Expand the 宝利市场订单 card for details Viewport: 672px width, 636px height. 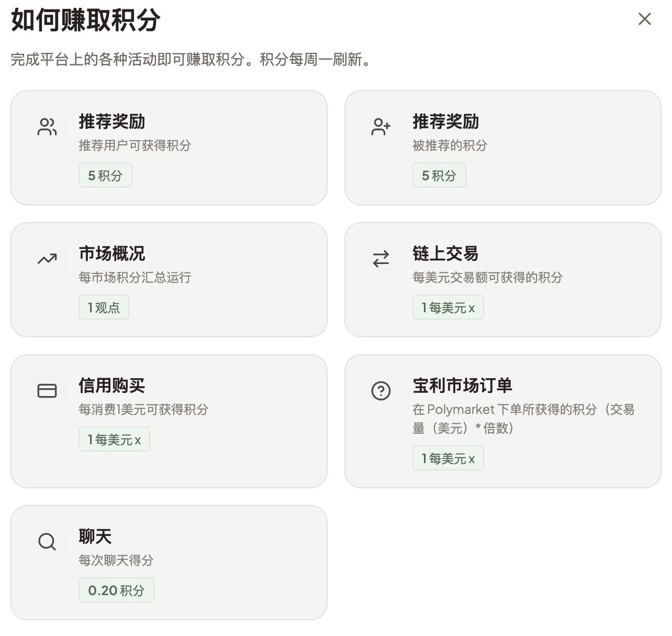503,420
